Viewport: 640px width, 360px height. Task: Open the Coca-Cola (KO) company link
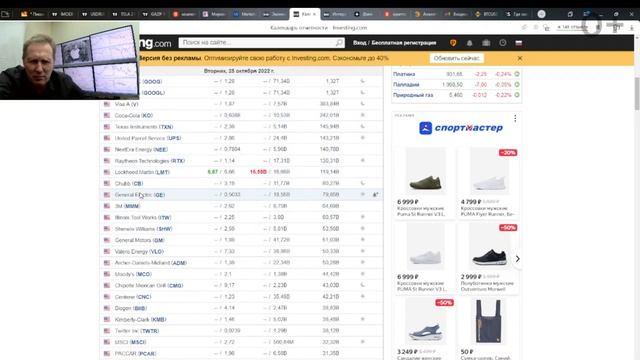[x=133, y=116]
